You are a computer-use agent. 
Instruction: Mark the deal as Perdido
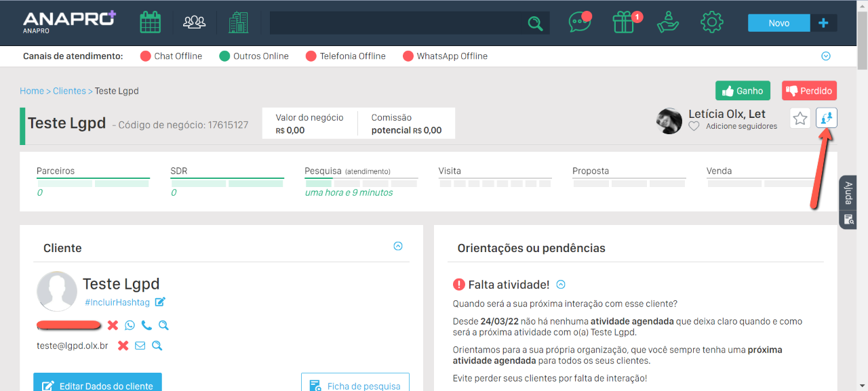[809, 91]
